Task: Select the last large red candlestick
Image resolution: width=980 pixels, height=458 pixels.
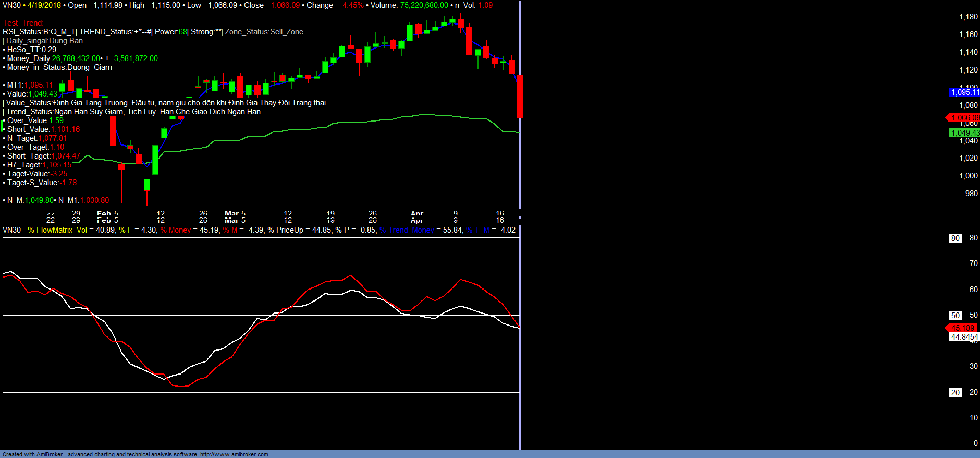Action: tap(520, 97)
